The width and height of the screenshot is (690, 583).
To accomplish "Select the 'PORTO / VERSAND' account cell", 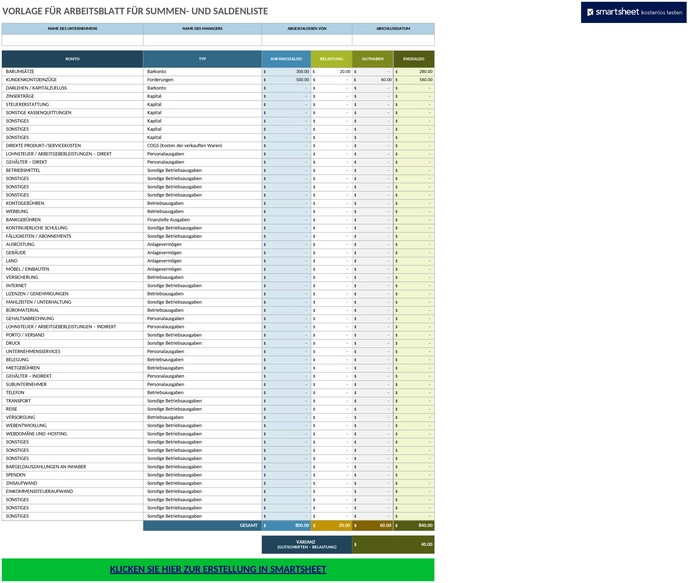I will click(x=72, y=335).
